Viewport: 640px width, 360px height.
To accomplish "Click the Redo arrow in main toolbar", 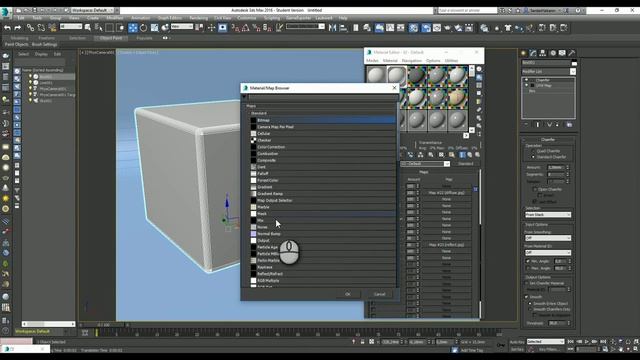I will click(x=18, y=28).
